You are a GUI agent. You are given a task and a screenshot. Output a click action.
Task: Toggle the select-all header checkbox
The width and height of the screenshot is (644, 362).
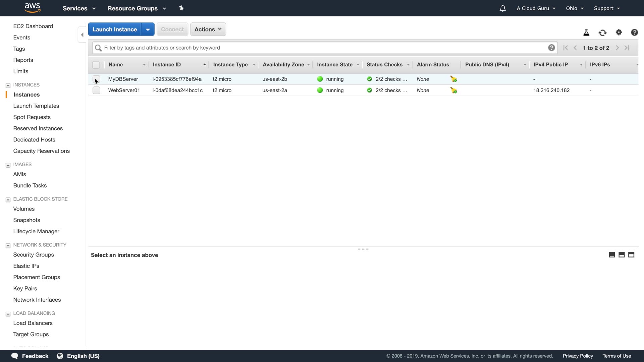pyautogui.click(x=96, y=65)
